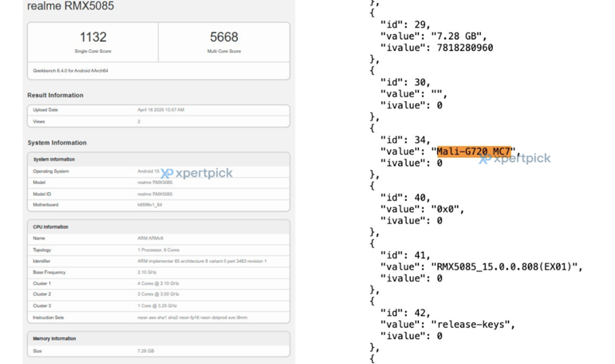This screenshot has height=364, width=615.
Task: Click the Operating System Android 15 row
Action: coord(158,171)
